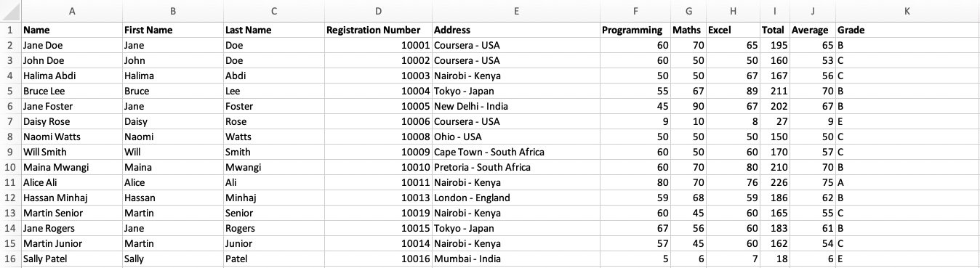The image size is (980, 268).
Task: Select row 7 header
Action: pos(10,121)
